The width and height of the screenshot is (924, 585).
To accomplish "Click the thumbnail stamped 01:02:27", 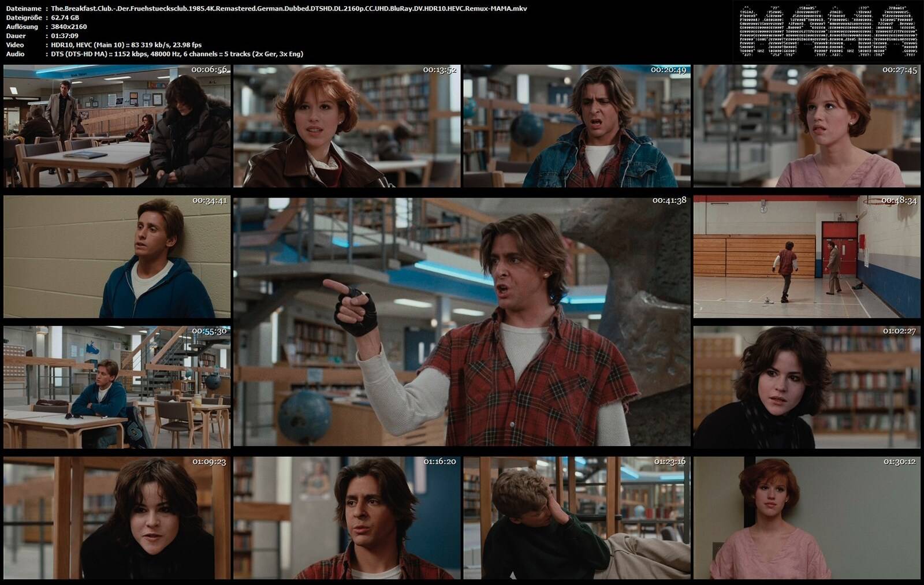I will click(807, 387).
